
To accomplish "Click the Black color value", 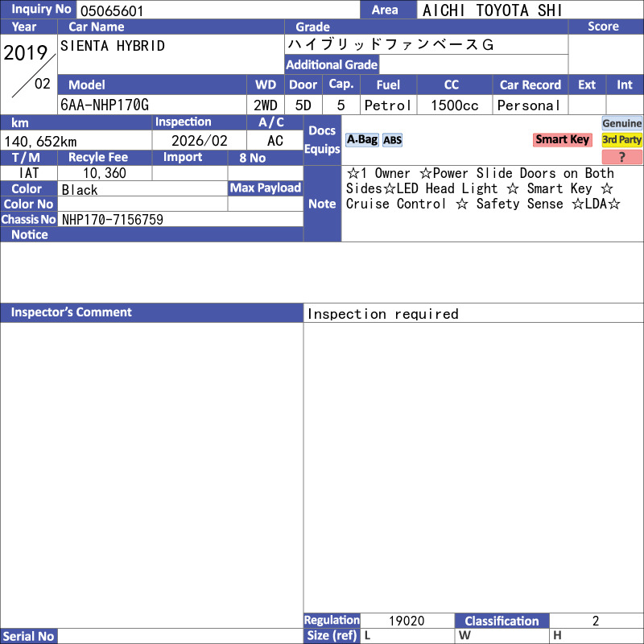I will coord(80,190).
